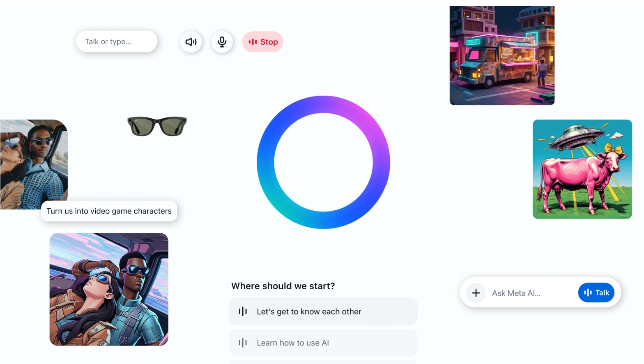Viewport: 644px width, 364px height.
Task: Click the speaker volume icon
Action: pyautogui.click(x=191, y=42)
